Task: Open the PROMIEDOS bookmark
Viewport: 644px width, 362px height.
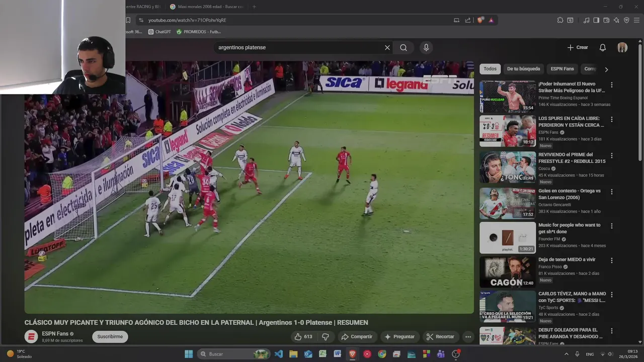Action: click(x=198, y=32)
